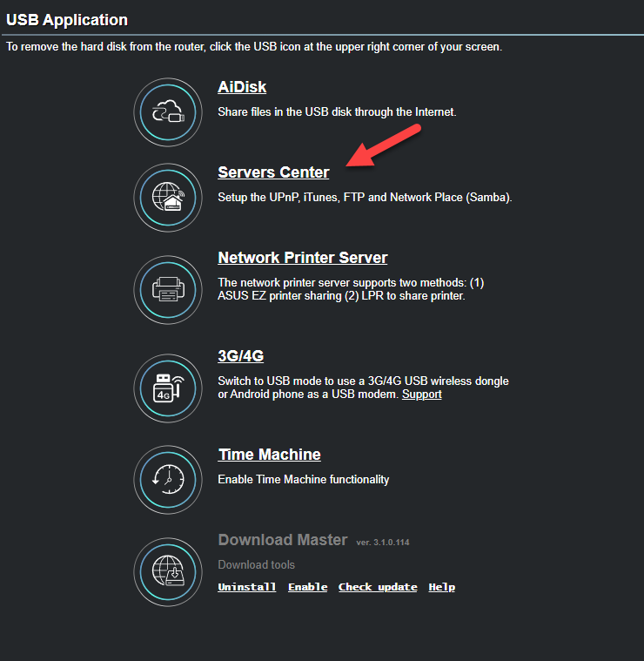The width and height of the screenshot is (644, 661).
Task: Click the 'Enable Time Machine functionality' text
Action: pyautogui.click(x=303, y=479)
